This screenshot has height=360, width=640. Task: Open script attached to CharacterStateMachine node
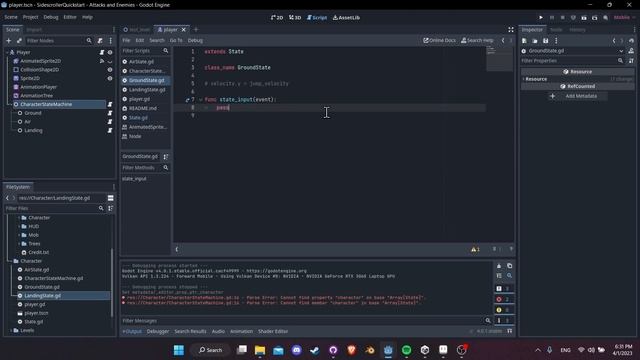click(x=110, y=104)
